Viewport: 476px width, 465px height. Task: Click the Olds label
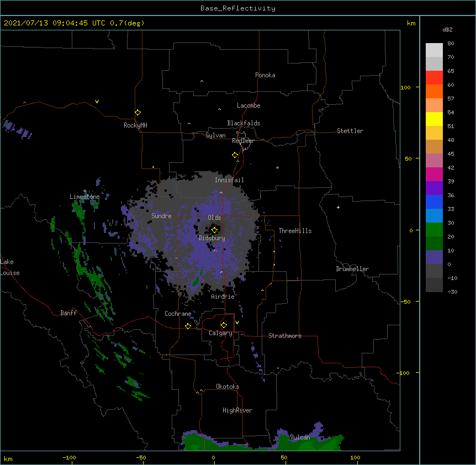pos(214,218)
